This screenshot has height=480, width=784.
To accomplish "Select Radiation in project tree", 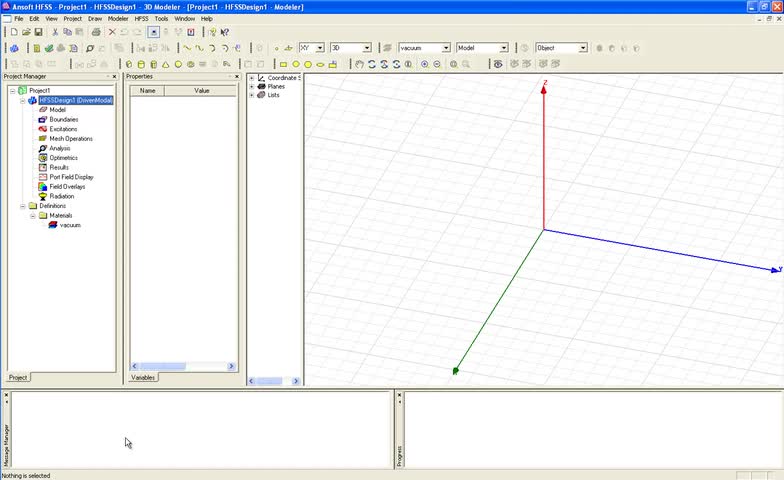I will pyautogui.click(x=62, y=196).
